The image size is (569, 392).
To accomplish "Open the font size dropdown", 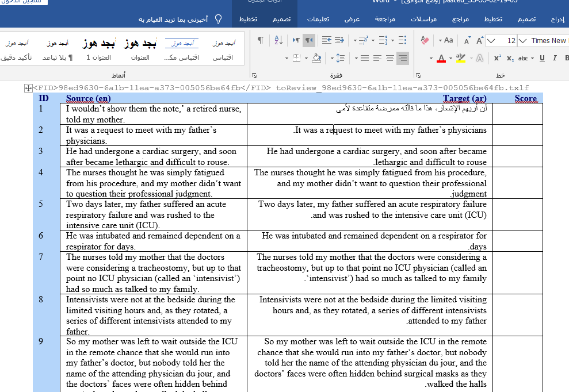I will tap(491, 40).
